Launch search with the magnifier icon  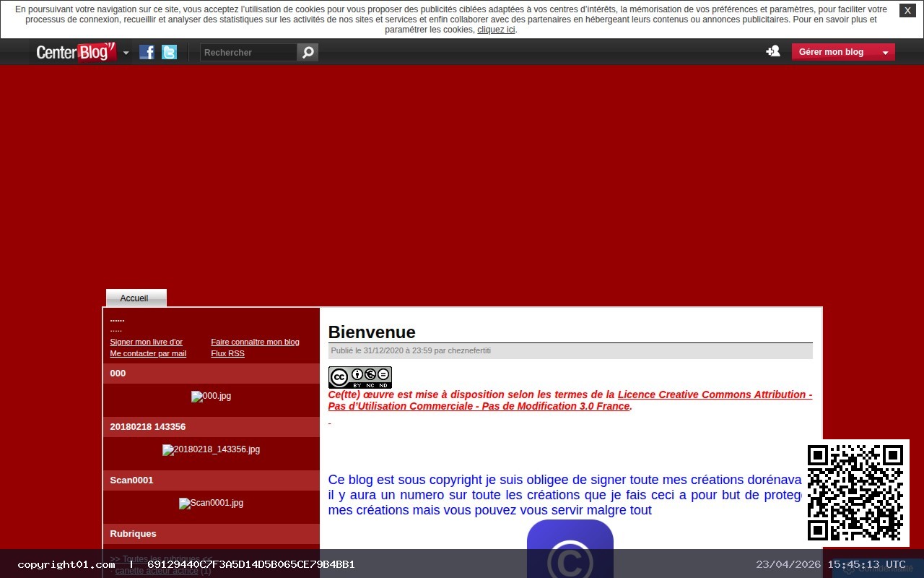[307, 51]
